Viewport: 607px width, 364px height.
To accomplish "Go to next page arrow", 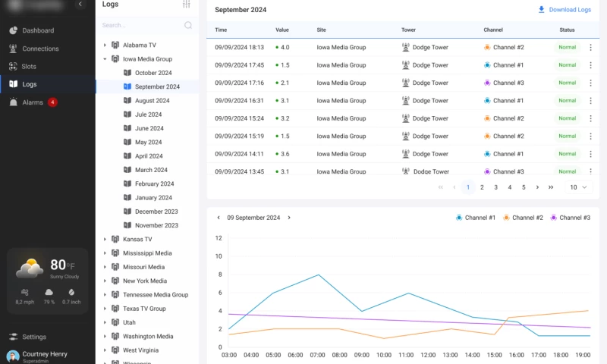I will click(x=537, y=187).
